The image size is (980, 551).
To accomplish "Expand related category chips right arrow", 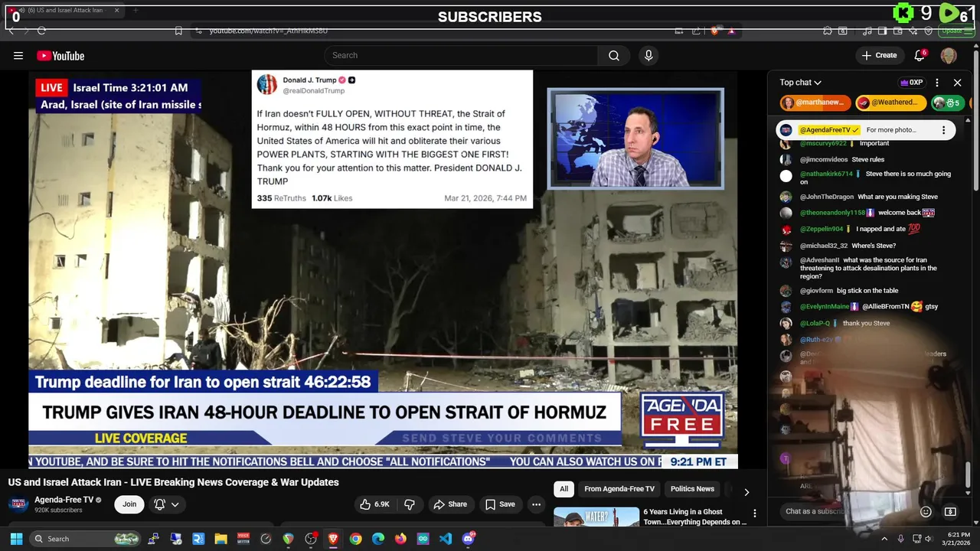I will [x=746, y=492].
